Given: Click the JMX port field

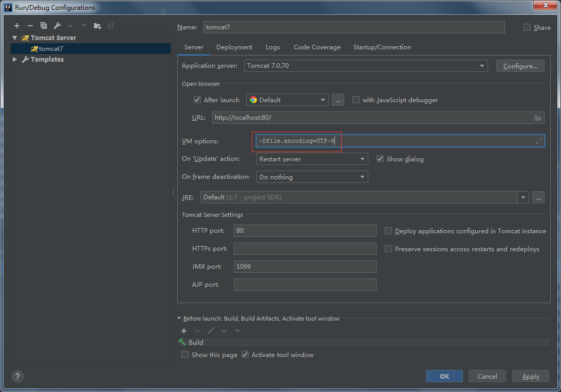Looking at the screenshot, I should point(305,267).
